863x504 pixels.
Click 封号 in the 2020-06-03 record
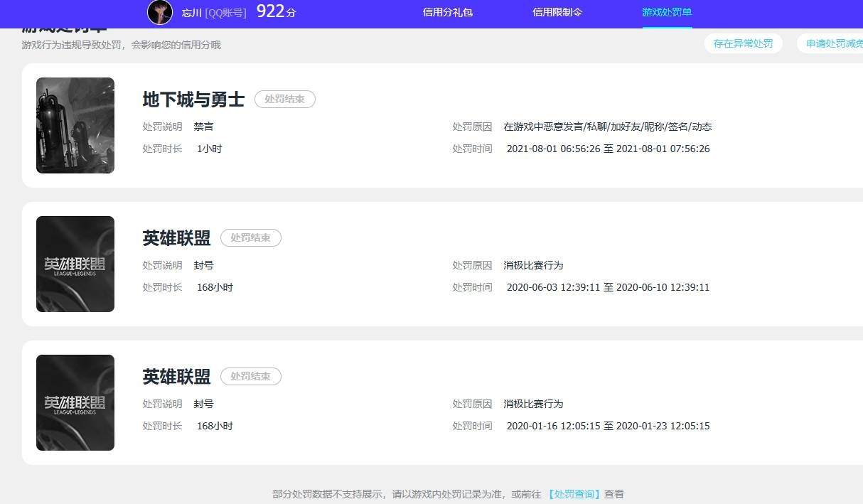coord(203,265)
